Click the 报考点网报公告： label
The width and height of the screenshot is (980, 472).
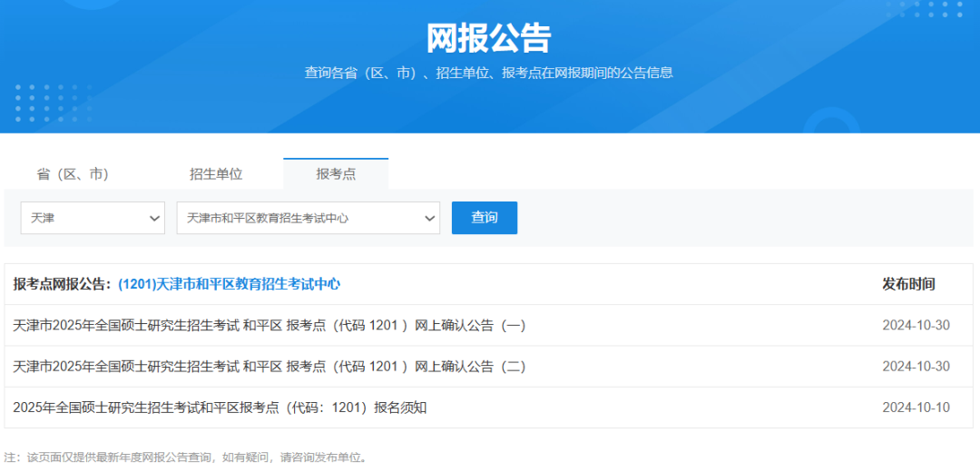point(64,284)
